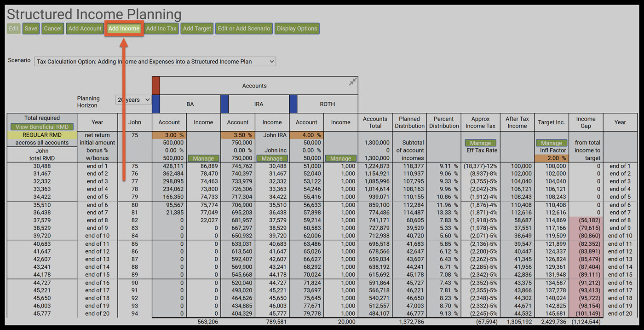This screenshot has width=644, height=330.
Task: Click Manage under the BA Income column
Action: [x=203, y=158]
